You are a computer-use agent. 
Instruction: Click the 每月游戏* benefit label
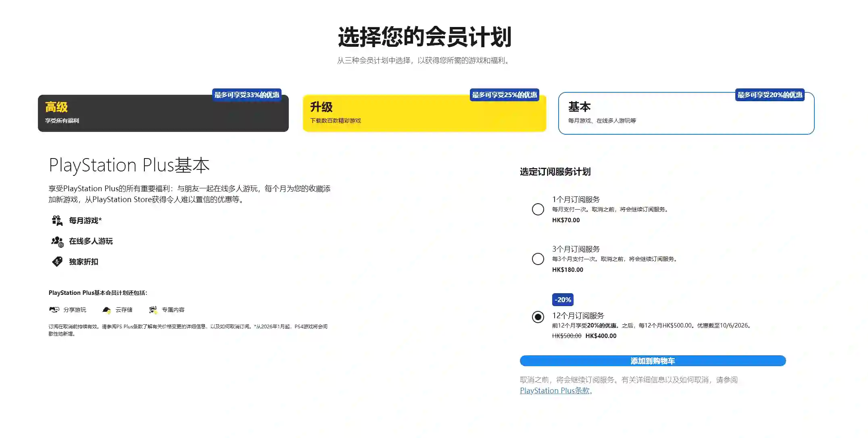coord(85,221)
